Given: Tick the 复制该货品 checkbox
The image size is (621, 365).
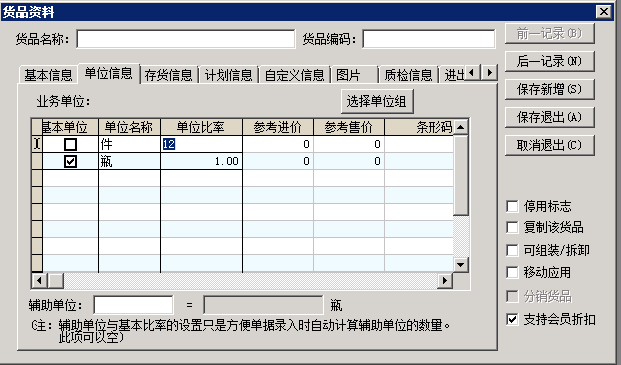Looking at the screenshot, I should pyautogui.click(x=512, y=227).
